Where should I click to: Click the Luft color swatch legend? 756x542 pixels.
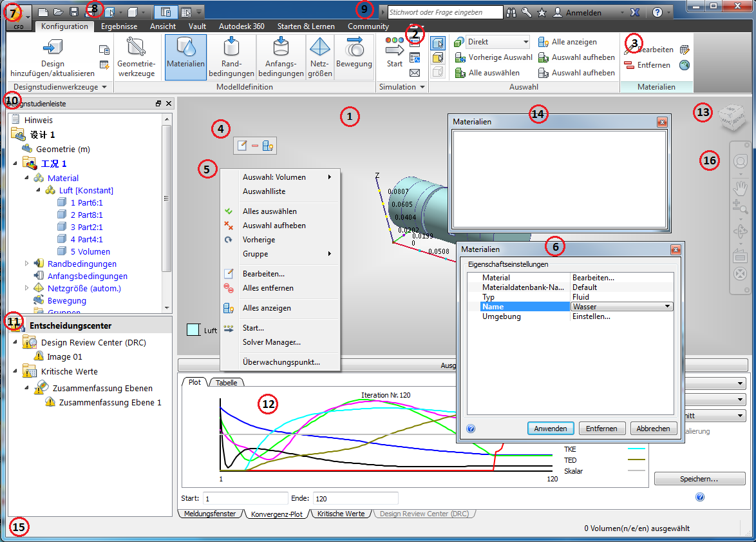pos(193,330)
